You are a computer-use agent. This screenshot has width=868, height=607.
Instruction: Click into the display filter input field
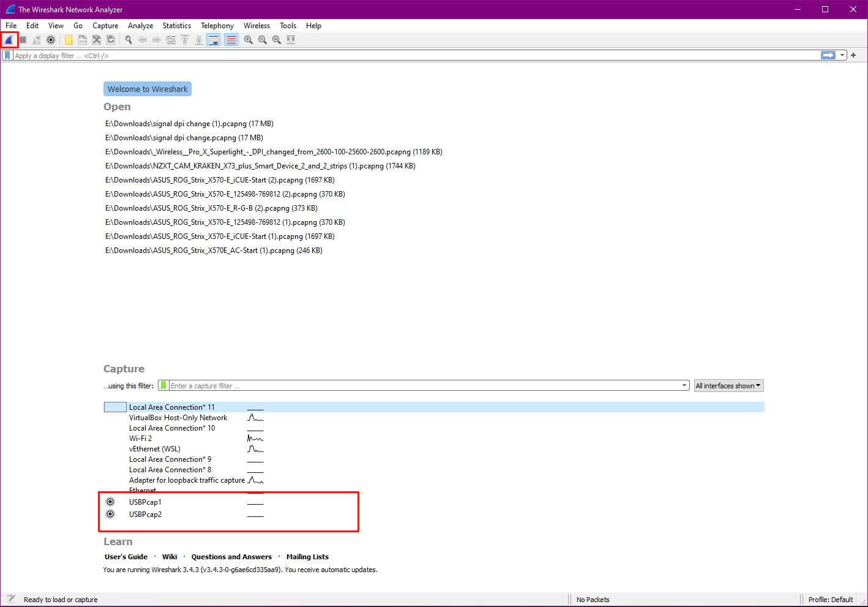[x=416, y=55]
